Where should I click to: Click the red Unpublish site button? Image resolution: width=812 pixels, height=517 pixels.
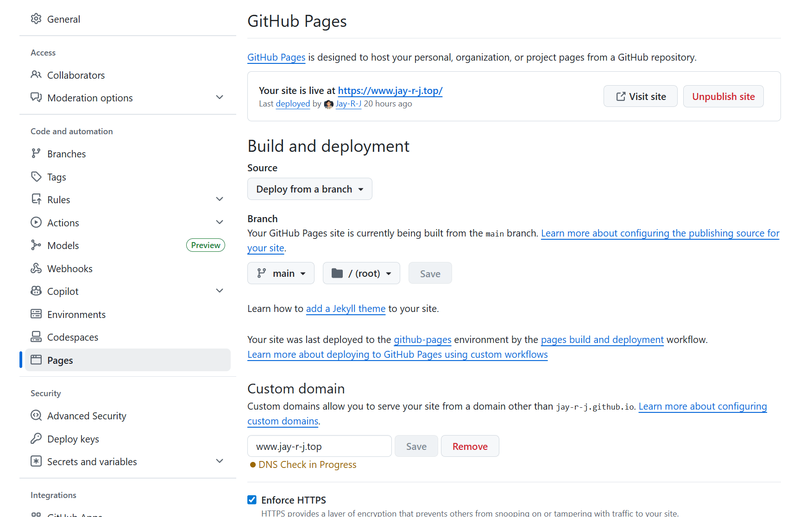click(x=723, y=97)
